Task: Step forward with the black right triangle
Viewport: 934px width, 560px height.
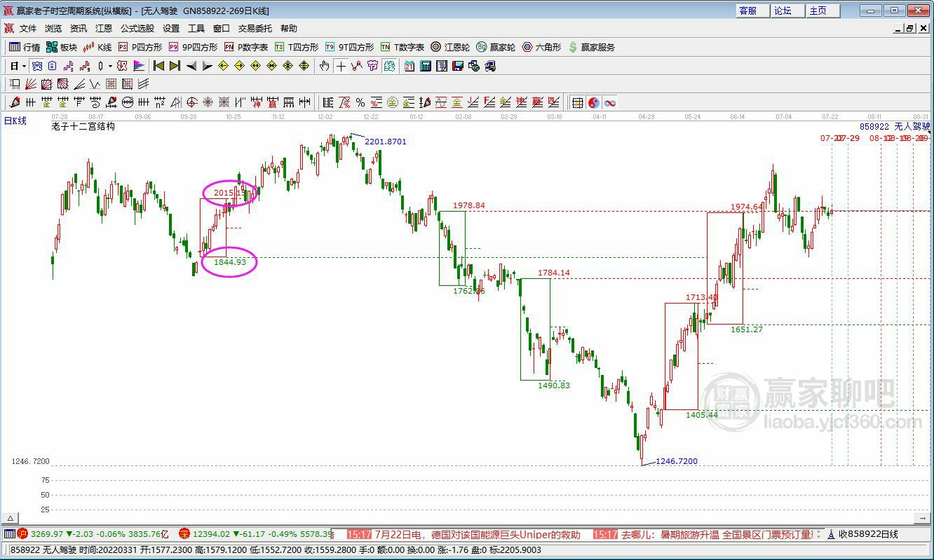Action: [207, 66]
